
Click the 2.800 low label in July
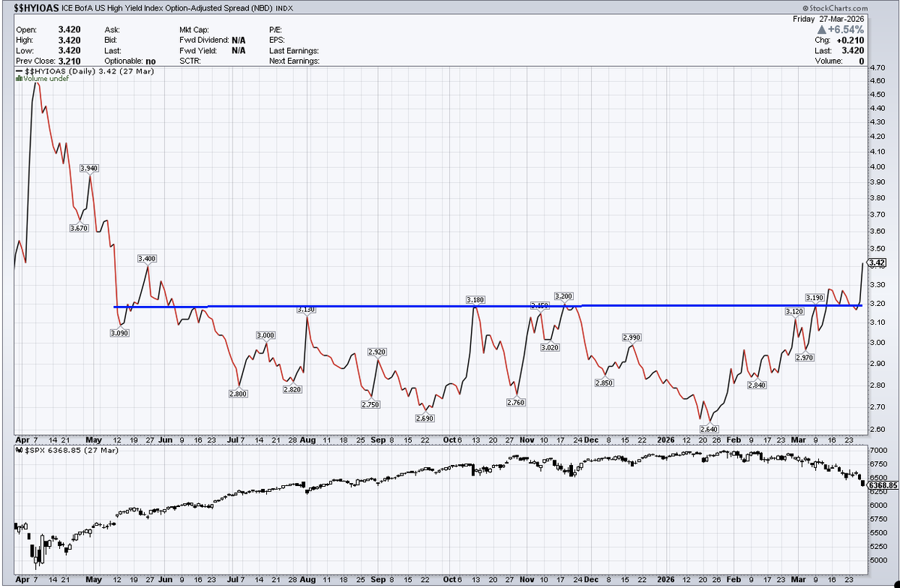(238, 393)
